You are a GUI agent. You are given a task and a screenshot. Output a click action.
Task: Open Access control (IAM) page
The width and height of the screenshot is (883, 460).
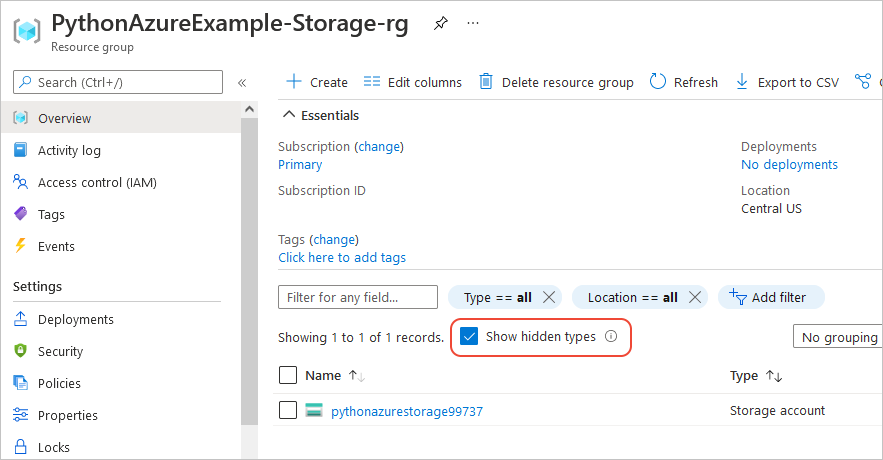pyautogui.click(x=97, y=182)
